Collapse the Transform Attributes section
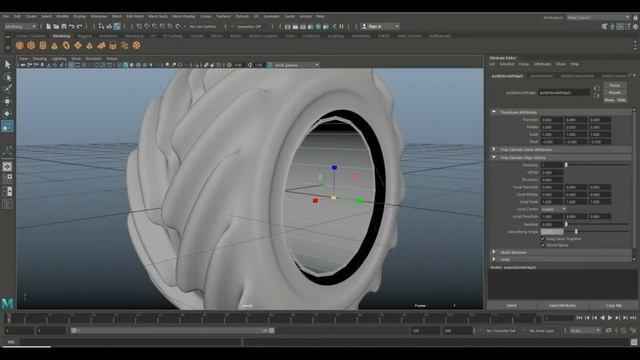The width and height of the screenshot is (640, 360). (494, 112)
